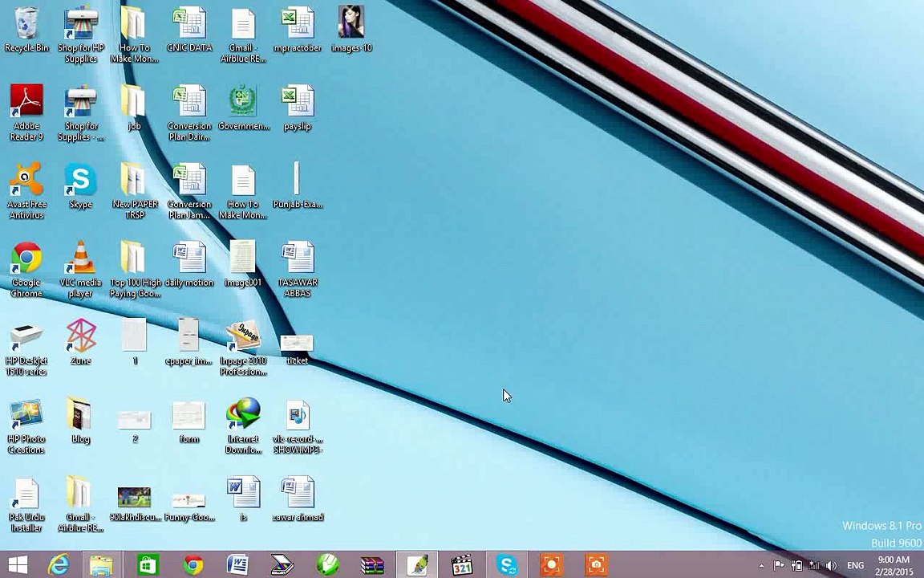
Task: Select the Word document named is
Action: [243, 499]
